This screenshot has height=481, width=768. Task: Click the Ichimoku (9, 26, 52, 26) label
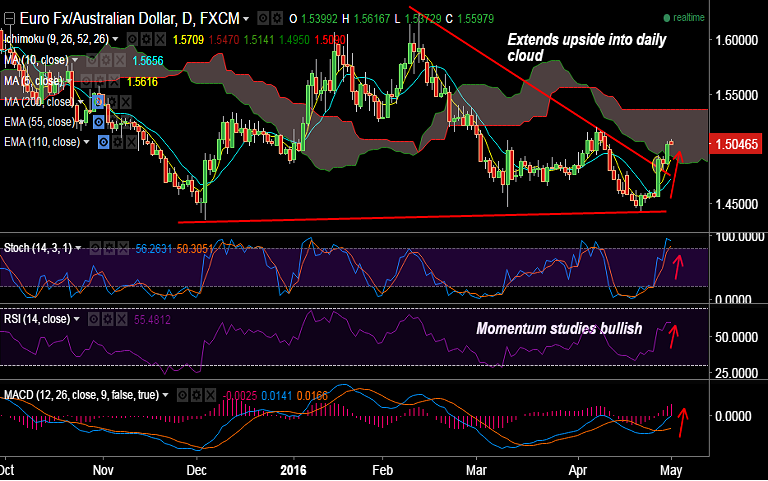(56, 39)
